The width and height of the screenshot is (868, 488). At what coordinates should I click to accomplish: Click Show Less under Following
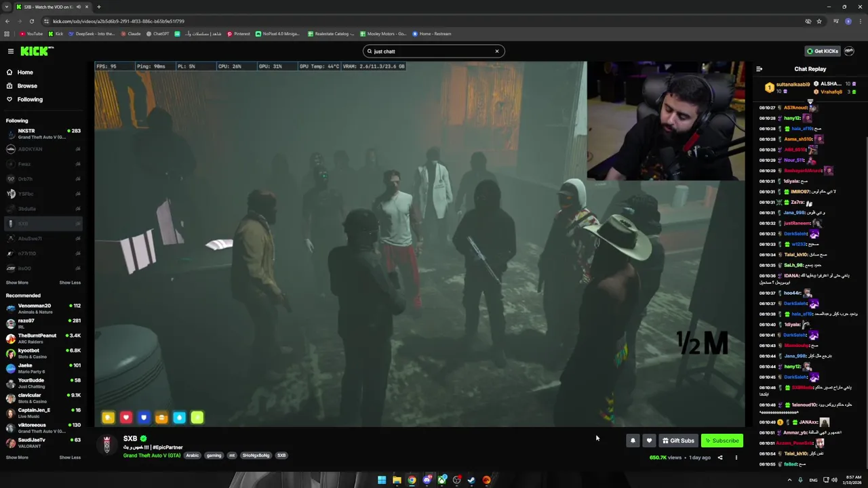pos(70,283)
